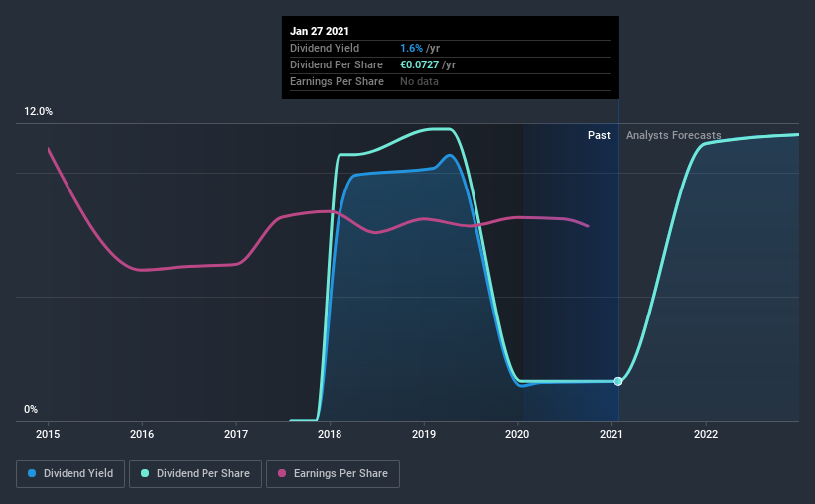This screenshot has width=815, height=504.
Task: Click the 'Past' region label
Action: [x=599, y=135]
